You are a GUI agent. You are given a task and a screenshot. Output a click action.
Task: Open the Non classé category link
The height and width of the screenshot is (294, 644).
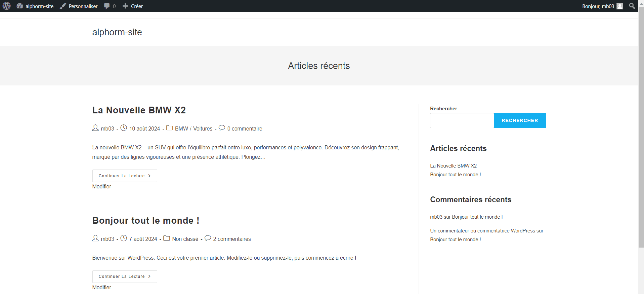click(185, 239)
